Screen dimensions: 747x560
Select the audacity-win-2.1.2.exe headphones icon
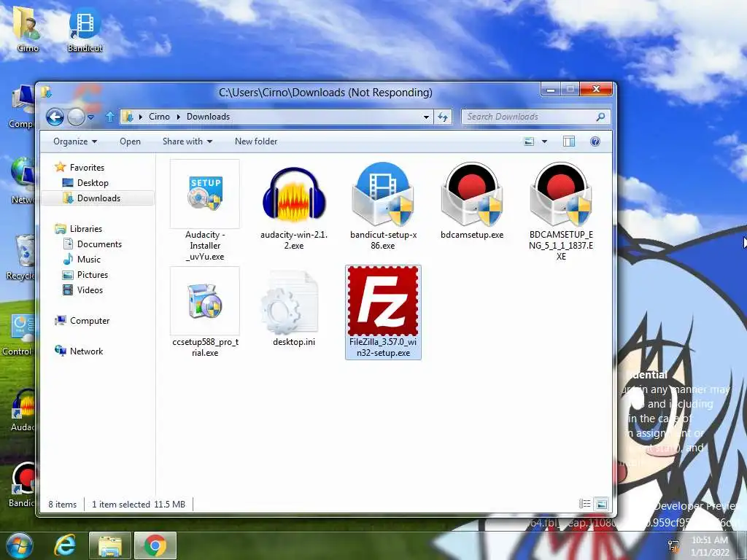coord(294,195)
